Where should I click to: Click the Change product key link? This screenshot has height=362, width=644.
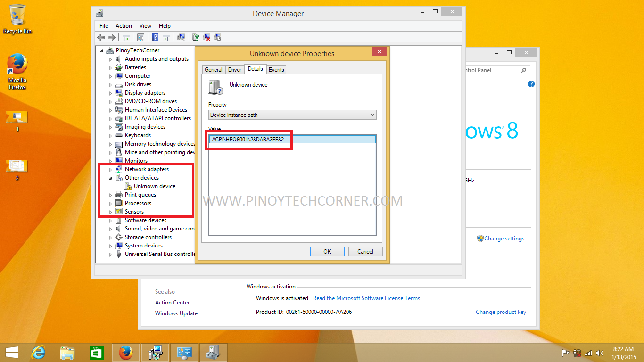click(x=501, y=312)
